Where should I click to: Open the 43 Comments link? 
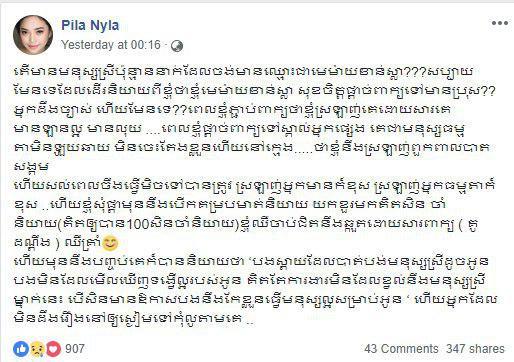[x=401, y=349]
